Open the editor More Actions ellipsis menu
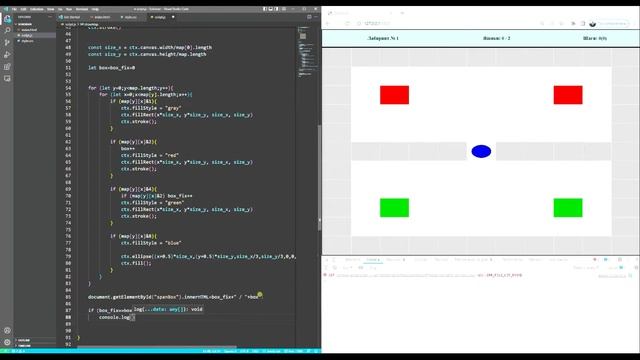 (316, 17)
